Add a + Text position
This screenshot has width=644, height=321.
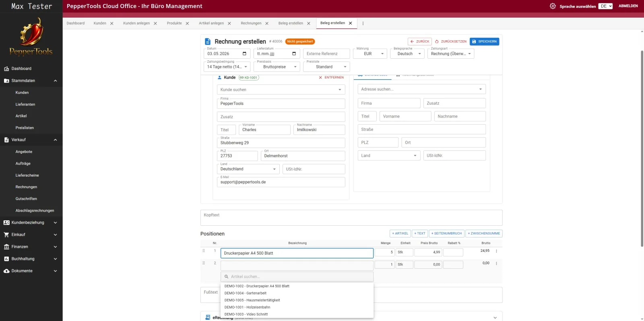pos(420,233)
